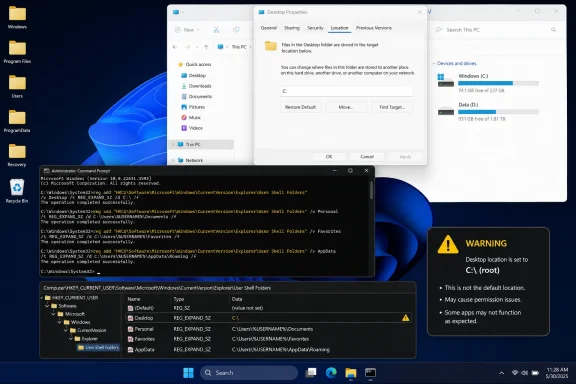Click the Data (D:) usage bar
The image size is (576, 384).
tap(498, 112)
